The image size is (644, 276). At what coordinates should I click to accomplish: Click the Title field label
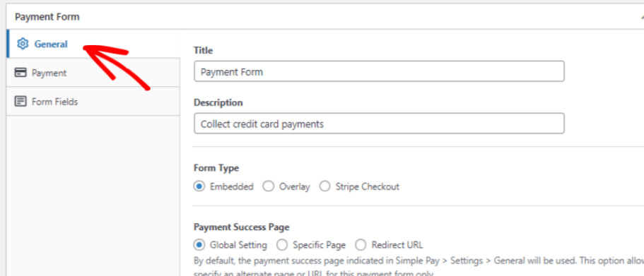pyautogui.click(x=203, y=50)
